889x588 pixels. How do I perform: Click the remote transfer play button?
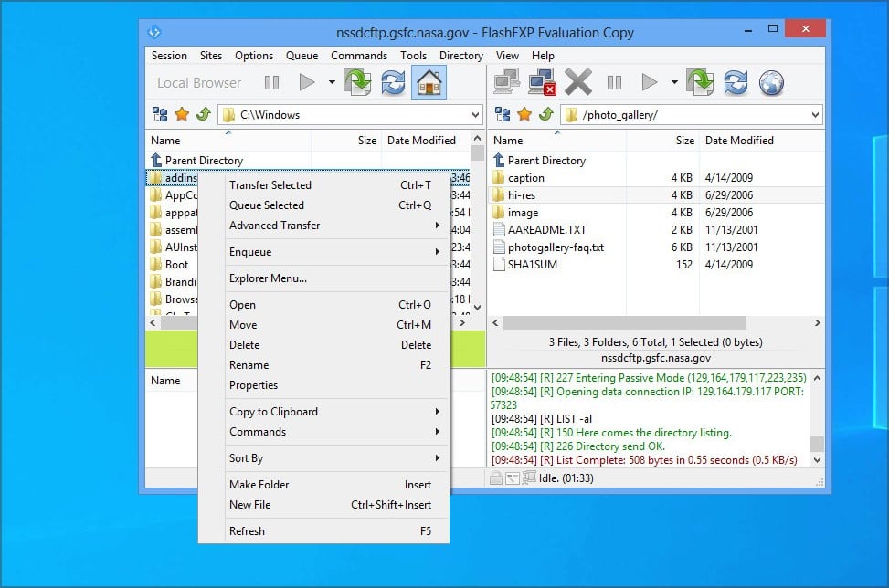[x=650, y=83]
